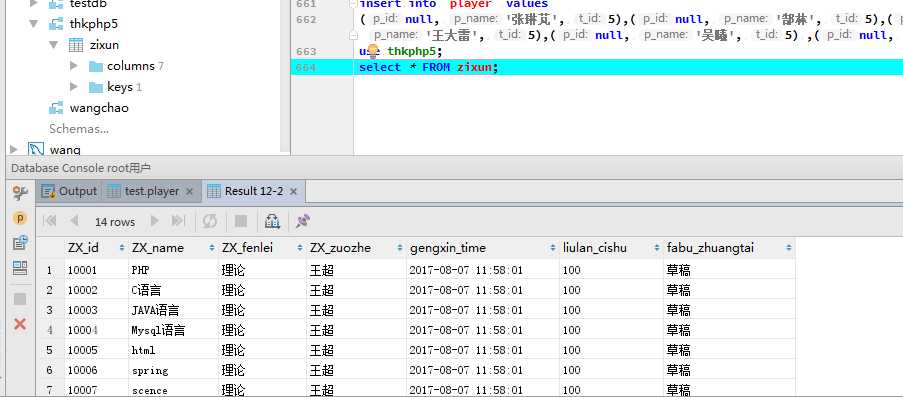Click the view query icon in toolbar
Viewport: 903px width, 397px height.
[x=272, y=221]
